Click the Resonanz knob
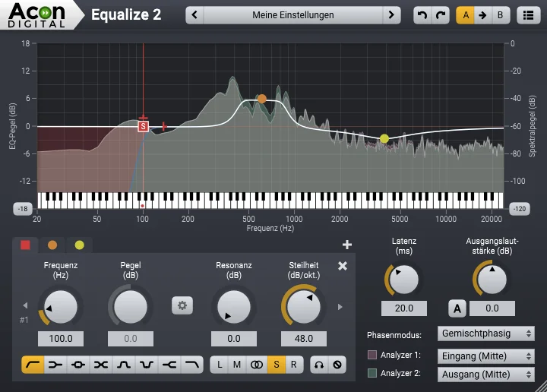The height and width of the screenshot is (392, 547). 234,307
